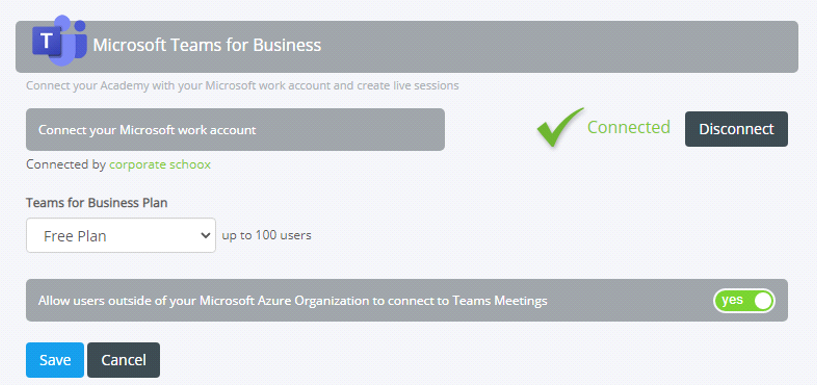Open the Free Plan dropdown
Viewport: 817px width, 385px height.
click(121, 235)
